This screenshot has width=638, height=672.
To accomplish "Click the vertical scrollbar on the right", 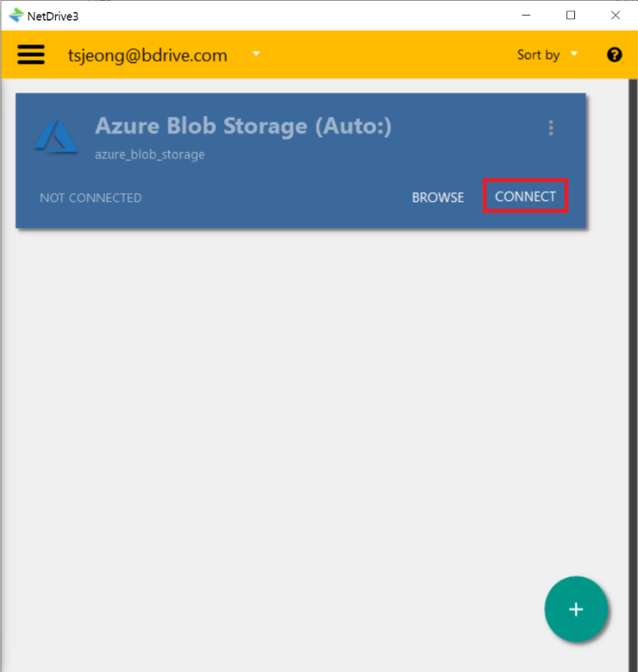I will click(x=633, y=375).
